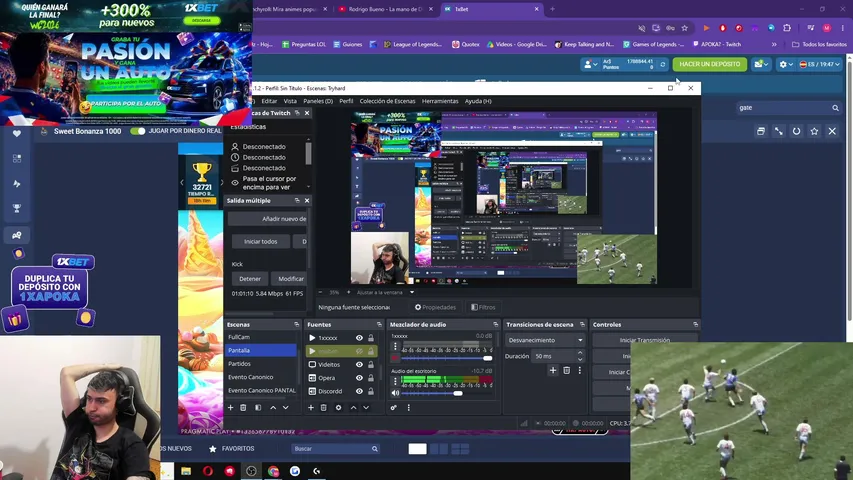Click trophy icon in 1xBet left sidebar
This screenshot has height=480, width=853.
[17, 208]
